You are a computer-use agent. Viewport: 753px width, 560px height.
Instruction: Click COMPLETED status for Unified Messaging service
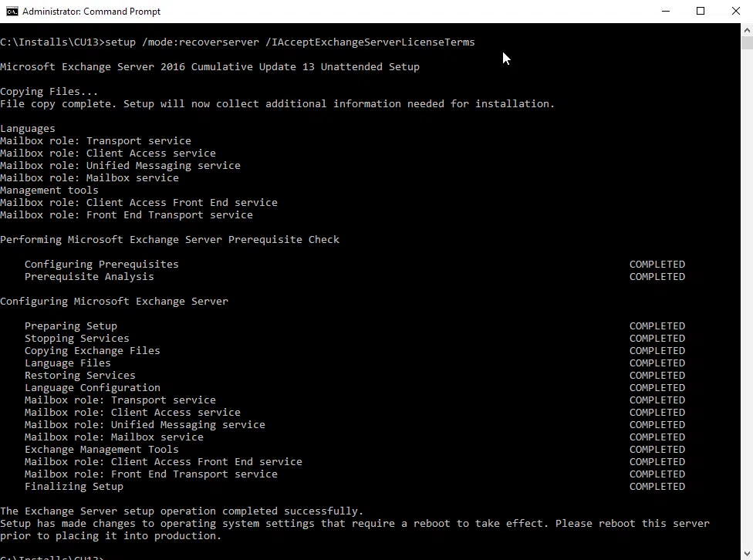point(657,425)
